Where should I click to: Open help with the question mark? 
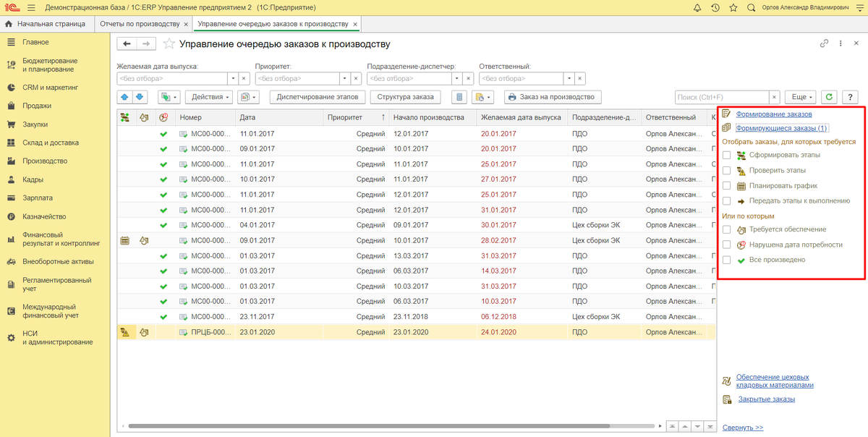[x=849, y=97]
